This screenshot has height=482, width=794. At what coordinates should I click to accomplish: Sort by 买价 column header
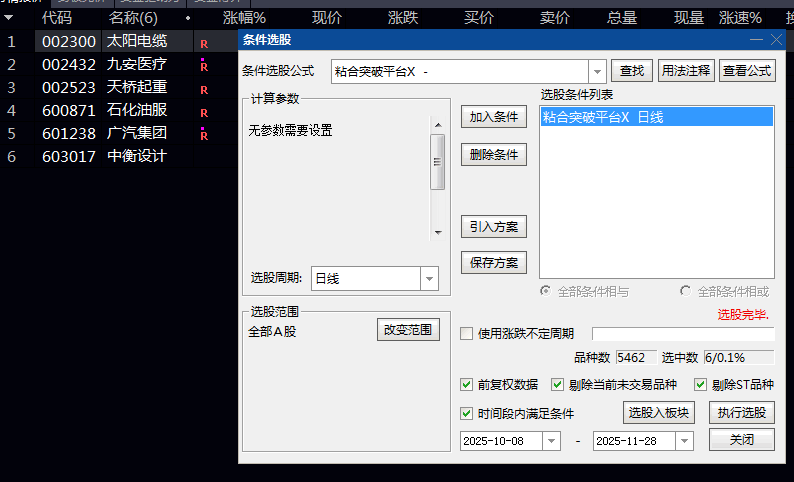click(479, 18)
